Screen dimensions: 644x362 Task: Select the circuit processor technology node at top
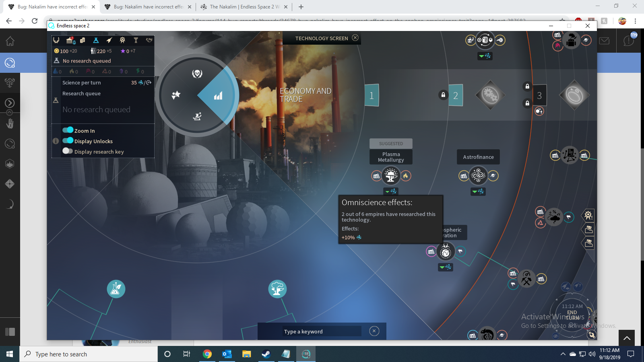point(485,40)
